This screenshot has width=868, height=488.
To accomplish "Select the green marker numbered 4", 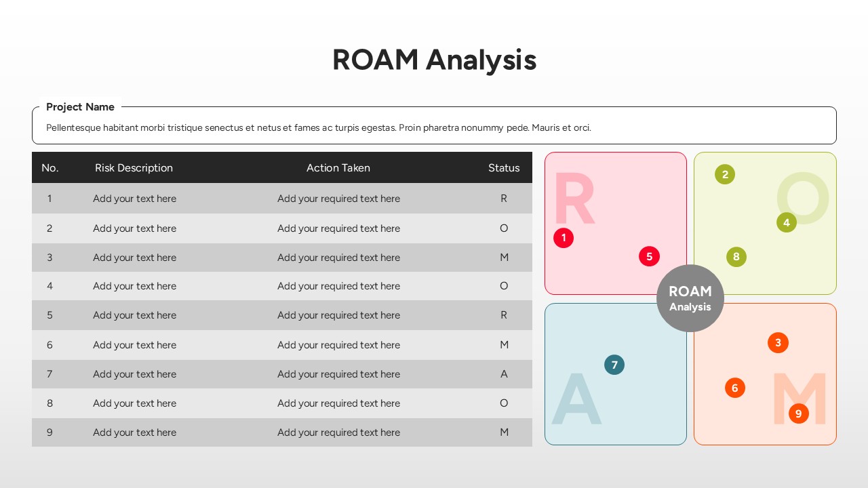I will [787, 222].
